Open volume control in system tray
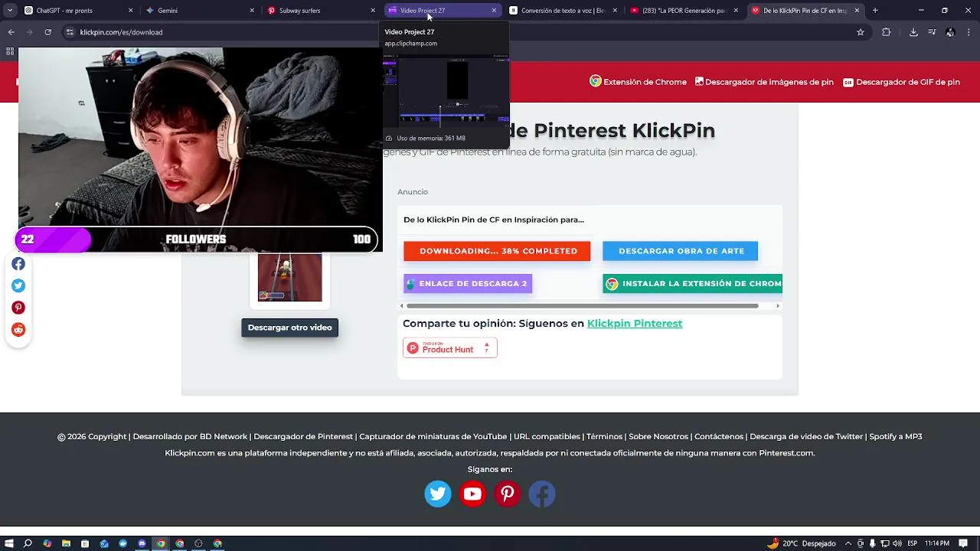This screenshot has width=980, height=551. pyautogui.click(x=897, y=543)
